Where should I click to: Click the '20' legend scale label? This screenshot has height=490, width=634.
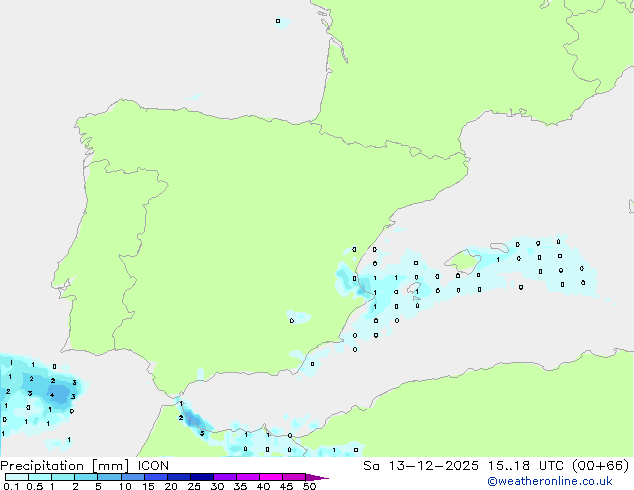[x=171, y=486]
